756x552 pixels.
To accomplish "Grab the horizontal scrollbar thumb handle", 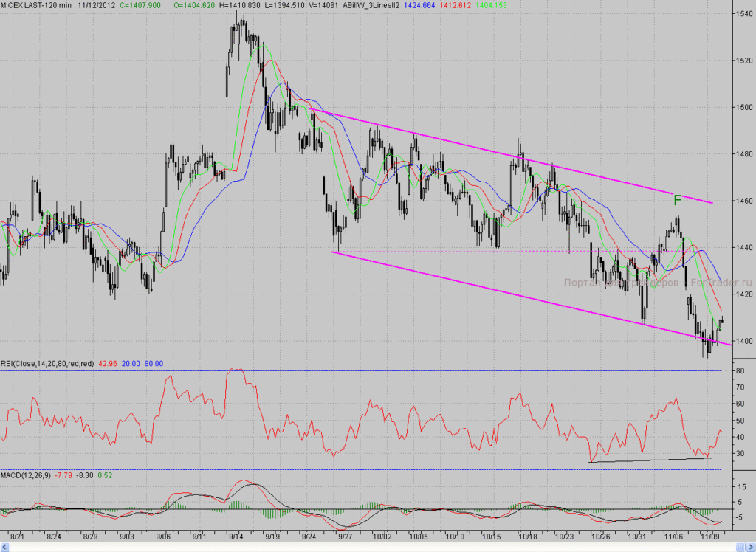I will coord(740,547).
